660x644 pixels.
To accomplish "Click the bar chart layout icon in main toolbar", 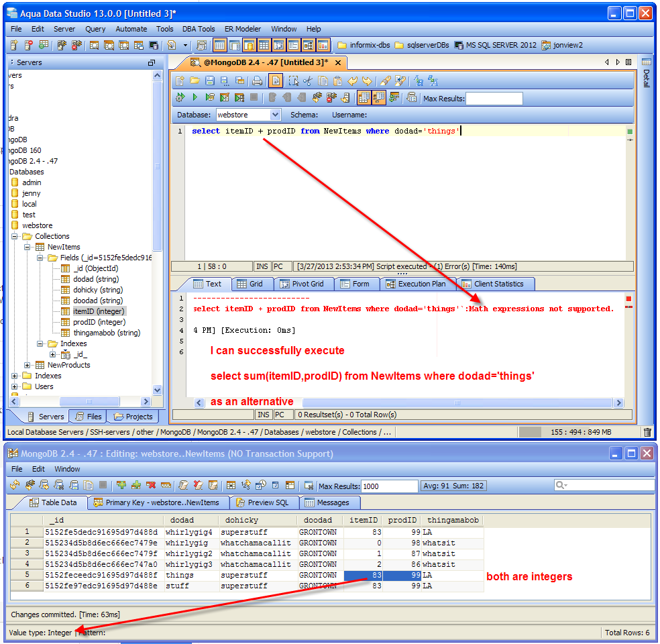I will coord(323,45).
